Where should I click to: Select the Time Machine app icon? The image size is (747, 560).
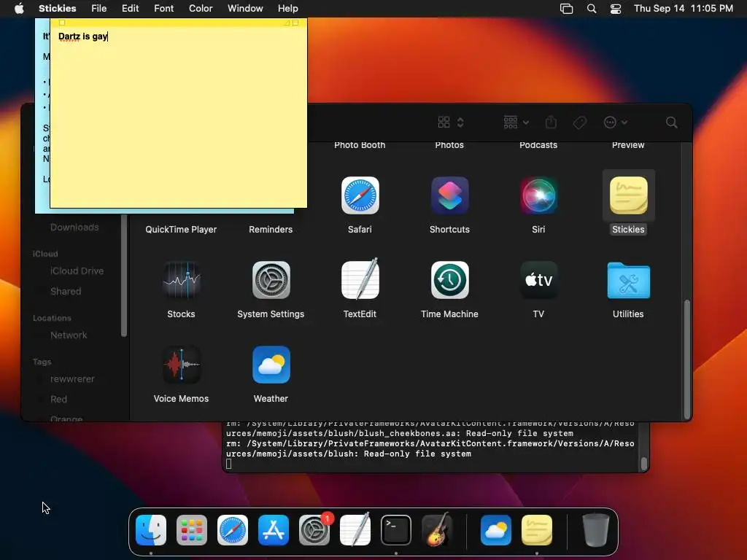pyautogui.click(x=449, y=280)
